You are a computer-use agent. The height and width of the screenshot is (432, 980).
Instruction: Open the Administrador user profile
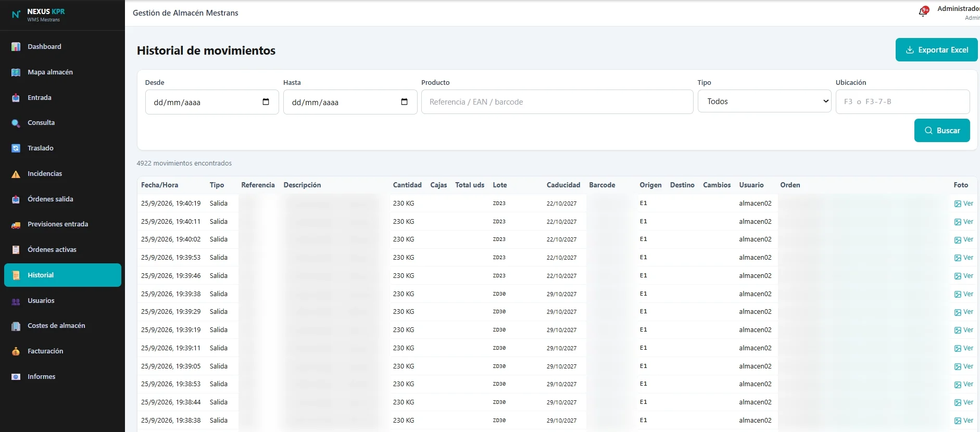click(x=958, y=12)
